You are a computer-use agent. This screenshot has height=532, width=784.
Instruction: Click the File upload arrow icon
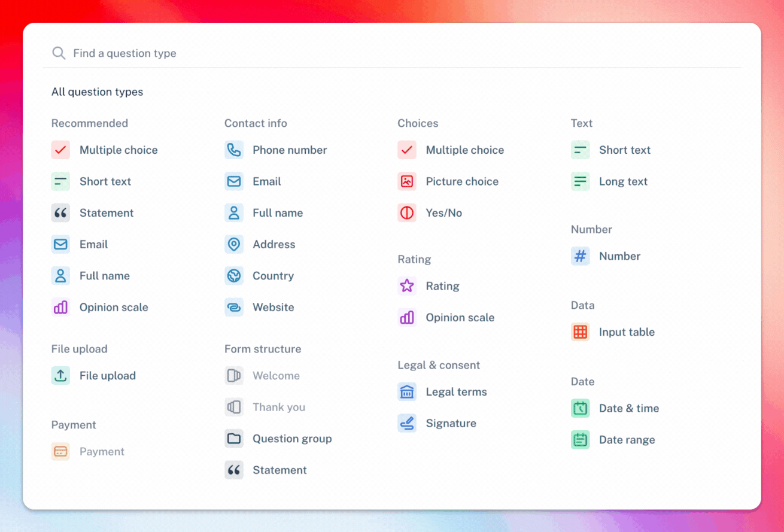tap(60, 376)
